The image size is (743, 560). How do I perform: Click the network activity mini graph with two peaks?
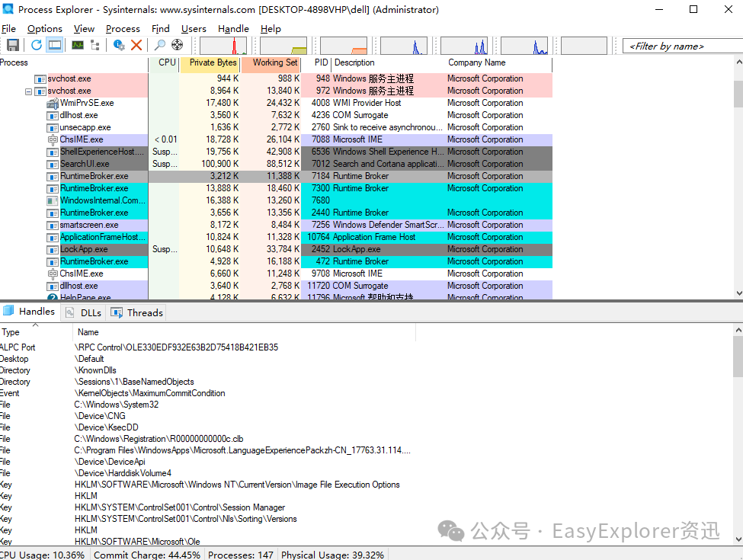pos(464,46)
